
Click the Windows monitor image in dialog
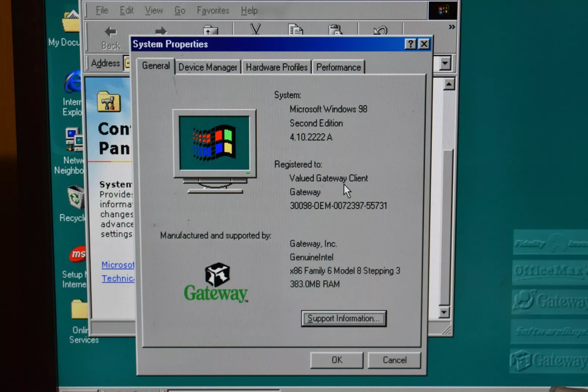coord(214,151)
